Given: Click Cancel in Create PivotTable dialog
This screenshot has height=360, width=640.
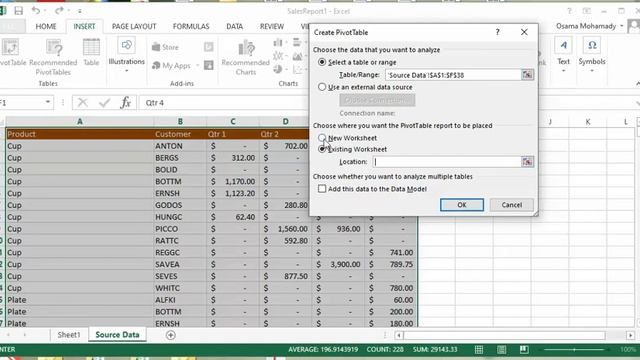Looking at the screenshot, I should coord(511,205).
